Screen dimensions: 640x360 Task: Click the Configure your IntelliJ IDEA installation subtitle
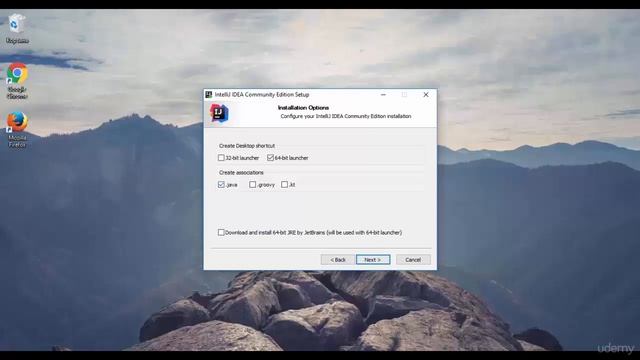click(x=346, y=116)
